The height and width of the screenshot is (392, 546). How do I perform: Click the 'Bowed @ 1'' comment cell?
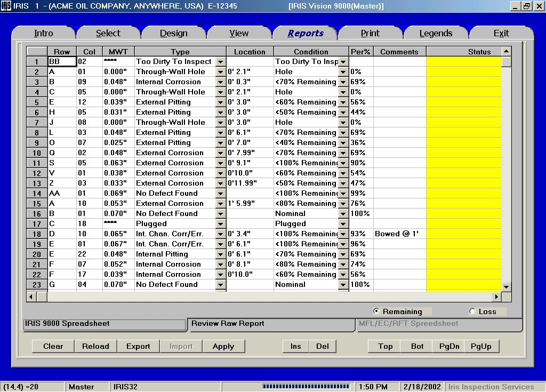[399, 234]
